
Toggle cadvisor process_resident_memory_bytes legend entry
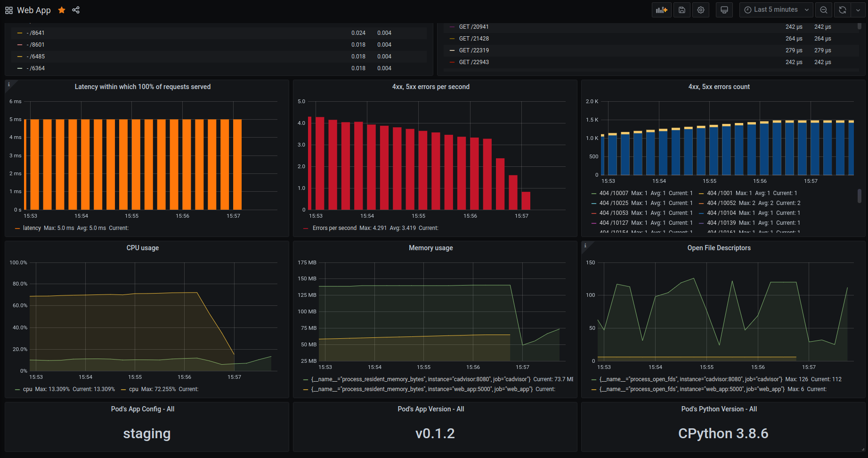tap(421, 379)
